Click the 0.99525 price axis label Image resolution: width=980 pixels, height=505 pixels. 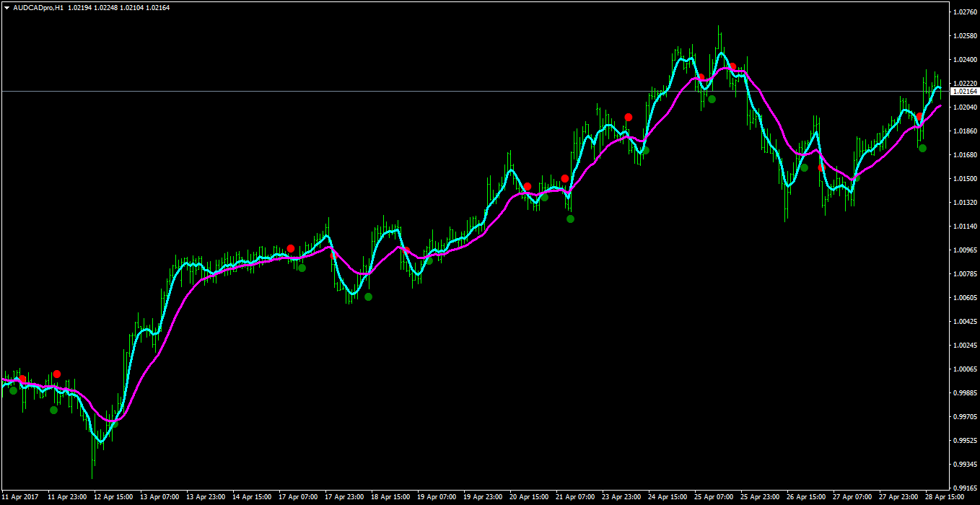[965, 441]
